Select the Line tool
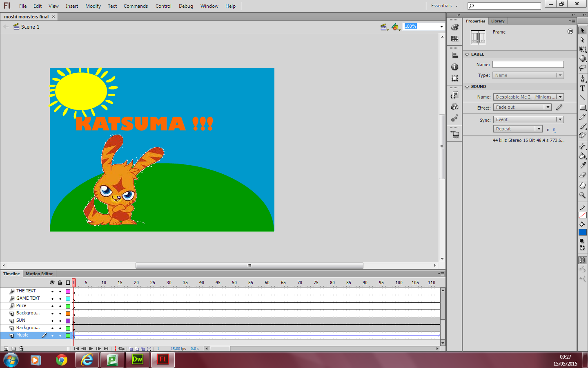Screen dimensions: 588x368 pos(583,98)
